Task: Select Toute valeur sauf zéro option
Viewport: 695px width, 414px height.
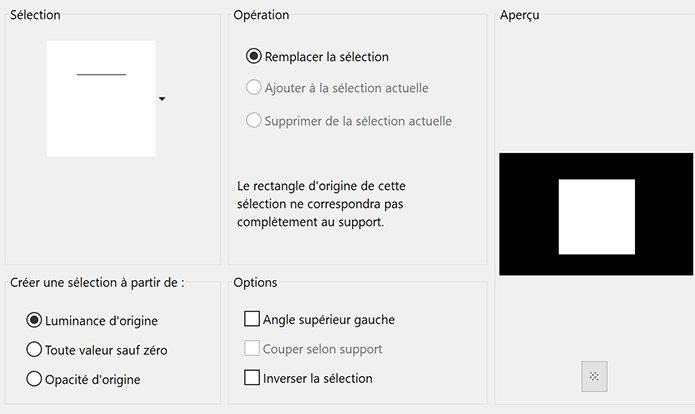Action: click(35, 350)
